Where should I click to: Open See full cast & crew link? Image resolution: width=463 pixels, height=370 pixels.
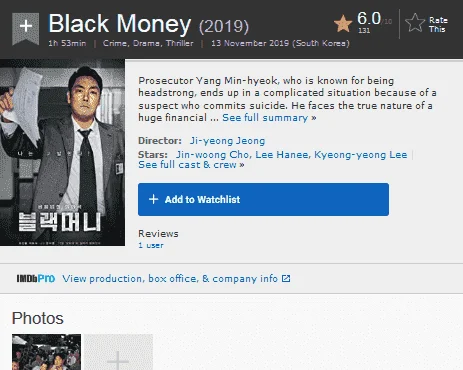(x=191, y=165)
